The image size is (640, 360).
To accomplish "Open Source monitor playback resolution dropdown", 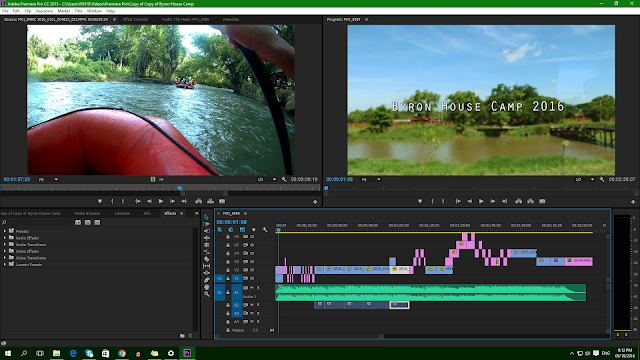I will click(267, 179).
